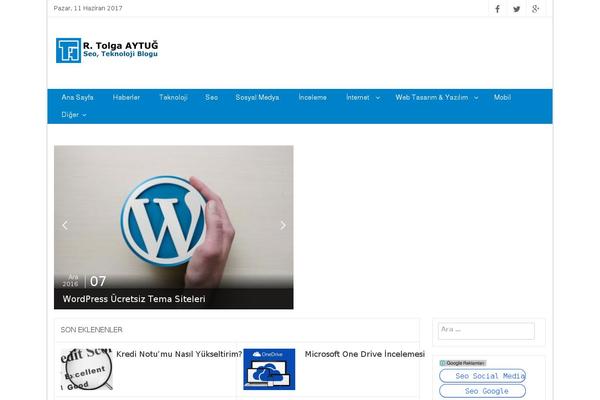Click the slide date 07 Ara 2016
Screen dimensions: 600x400
click(x=84, y=281)
